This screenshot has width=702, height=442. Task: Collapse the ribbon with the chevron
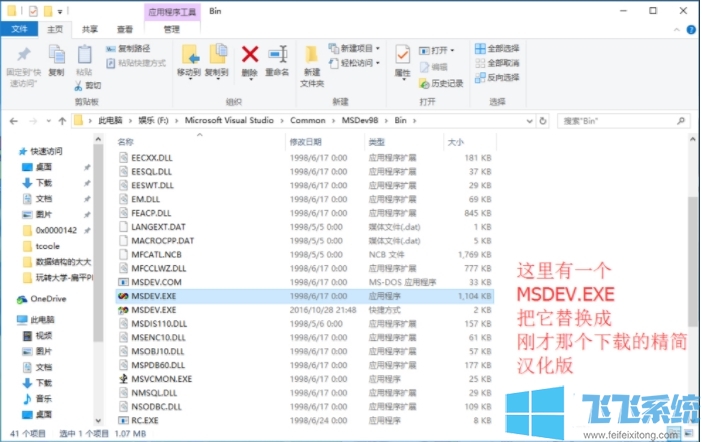tap(676, 30)
